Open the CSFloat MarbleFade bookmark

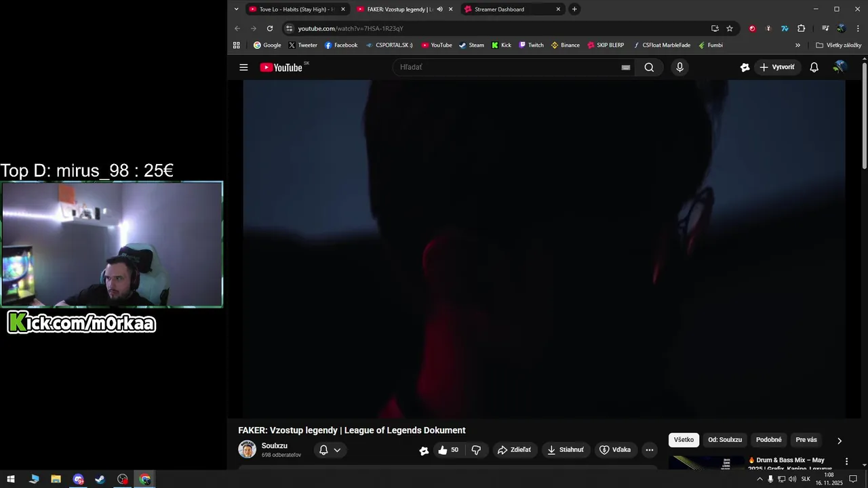(661, 45)
